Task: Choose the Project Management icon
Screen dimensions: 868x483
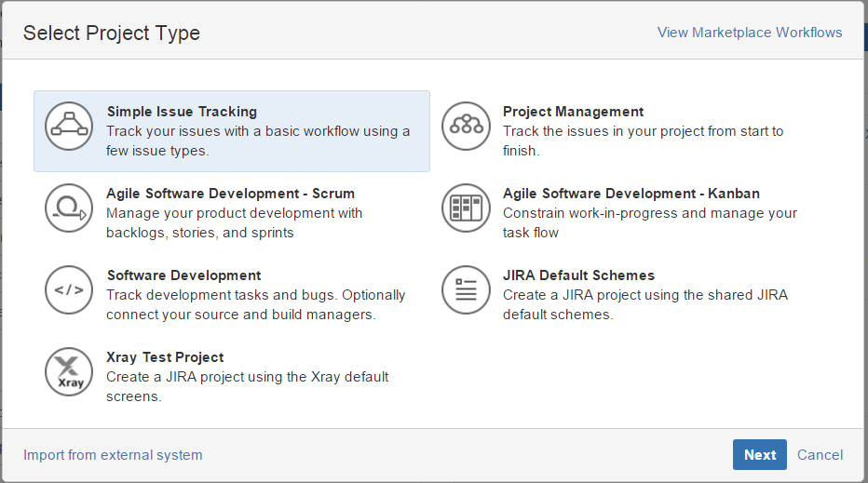Action: click(466, 127)
